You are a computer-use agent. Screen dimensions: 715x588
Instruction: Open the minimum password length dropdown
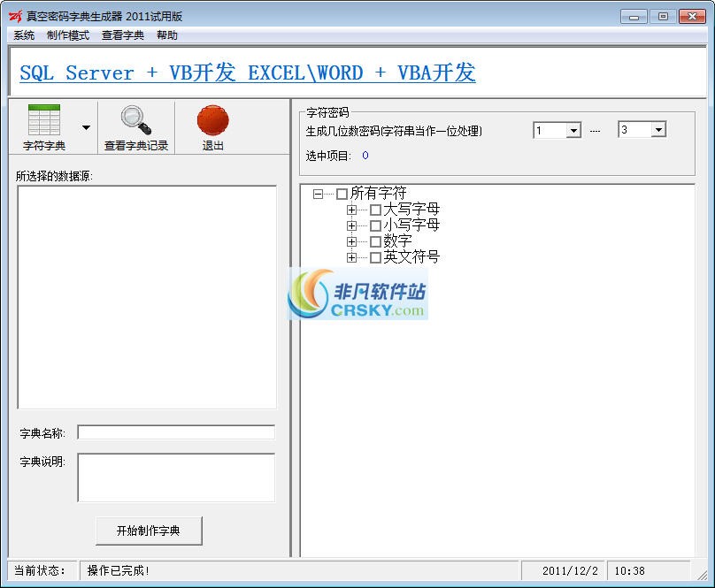click(x=573, y=130)
